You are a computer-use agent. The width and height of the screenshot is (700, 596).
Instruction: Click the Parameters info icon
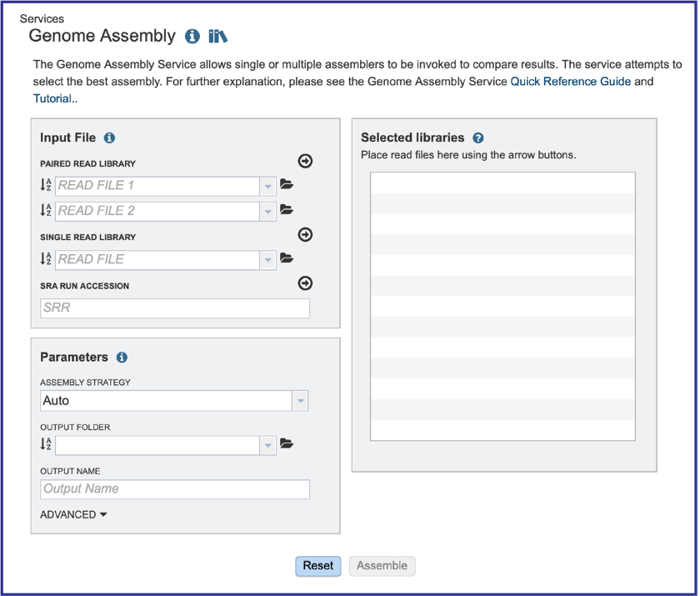coord(122,357)
